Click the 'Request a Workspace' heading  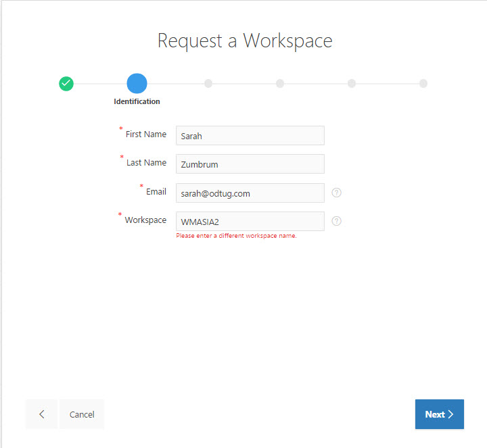point(245,41)
